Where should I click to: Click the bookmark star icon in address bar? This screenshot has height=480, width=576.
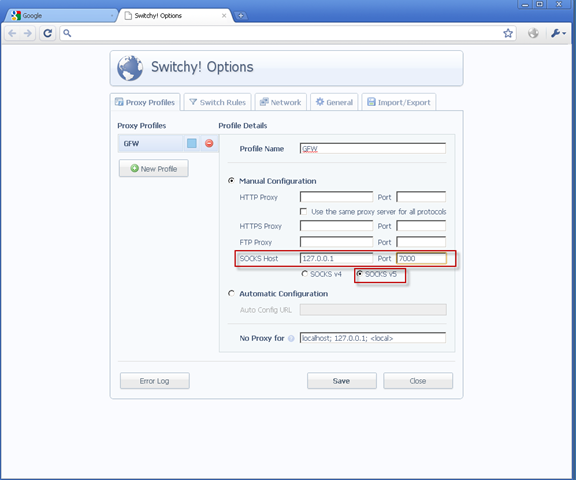pos(508,33)
